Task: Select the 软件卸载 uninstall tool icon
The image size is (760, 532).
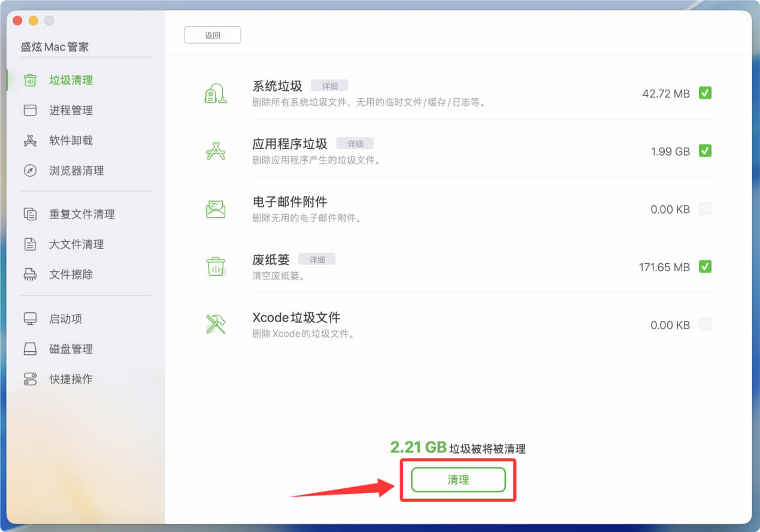Action: coord(30,140)
